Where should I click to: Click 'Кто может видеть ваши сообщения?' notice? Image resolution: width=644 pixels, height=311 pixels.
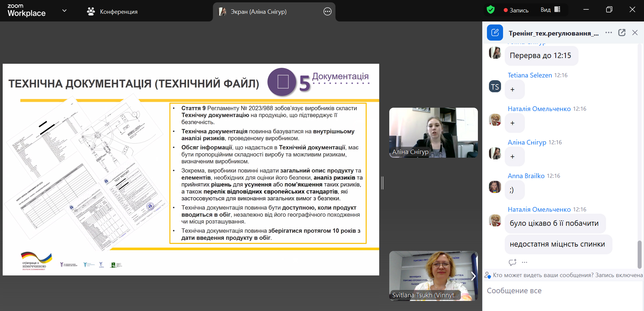click(x=563, y=275)
